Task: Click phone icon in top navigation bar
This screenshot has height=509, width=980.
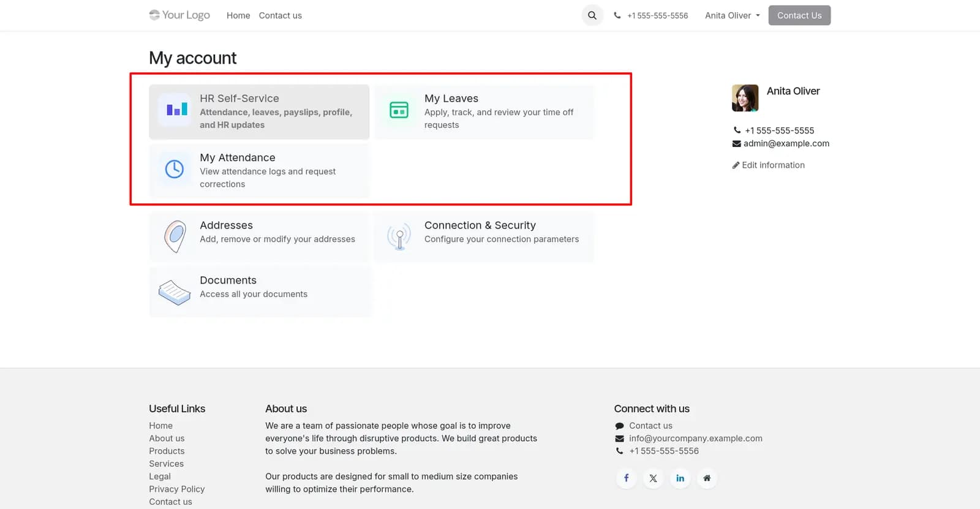Action: pos(617,15)
